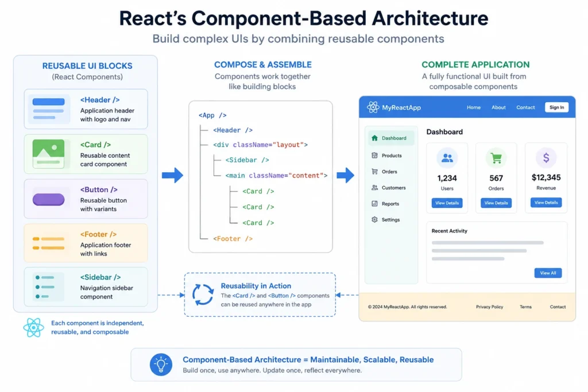Click the Header component thumbnail icon
The width and height of the screenshot is (588, 392).
tap(48, 108)
